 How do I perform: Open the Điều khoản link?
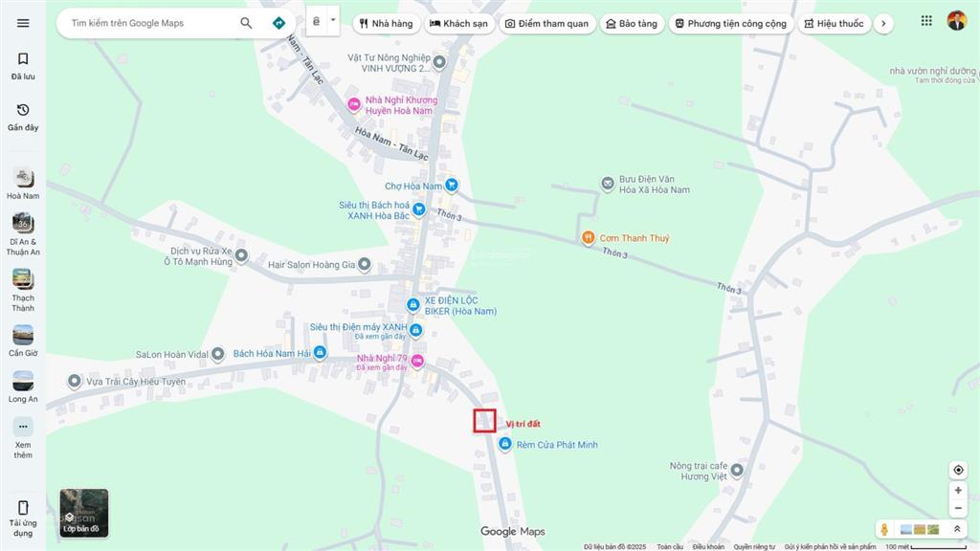[x=708, y=546]
